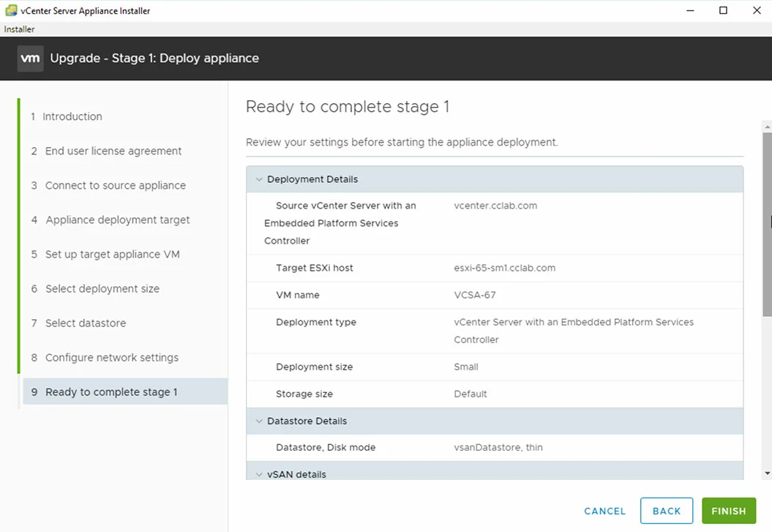Click the VMware vm logo in header
Viewport: 772px width, 532px height.
coord(30,59)
